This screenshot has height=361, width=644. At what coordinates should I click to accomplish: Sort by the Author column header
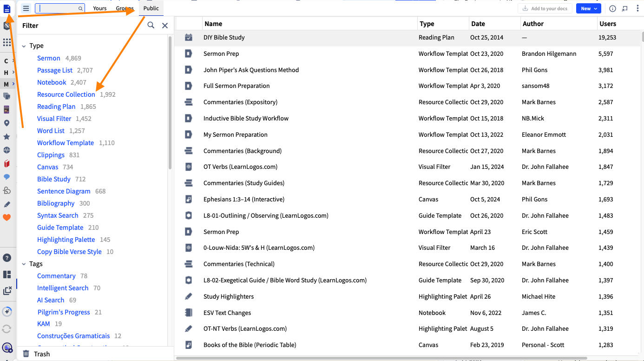[559, 24]
